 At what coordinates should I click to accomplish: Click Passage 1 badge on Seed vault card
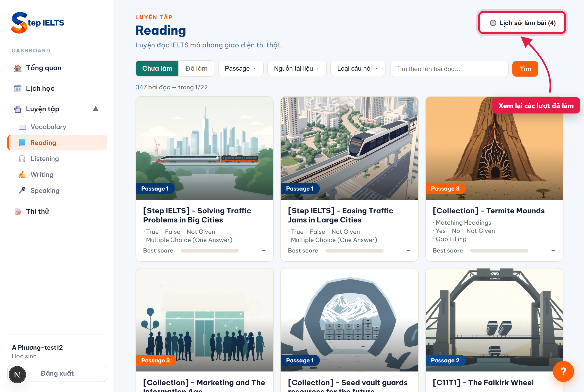tap(300, 361)
